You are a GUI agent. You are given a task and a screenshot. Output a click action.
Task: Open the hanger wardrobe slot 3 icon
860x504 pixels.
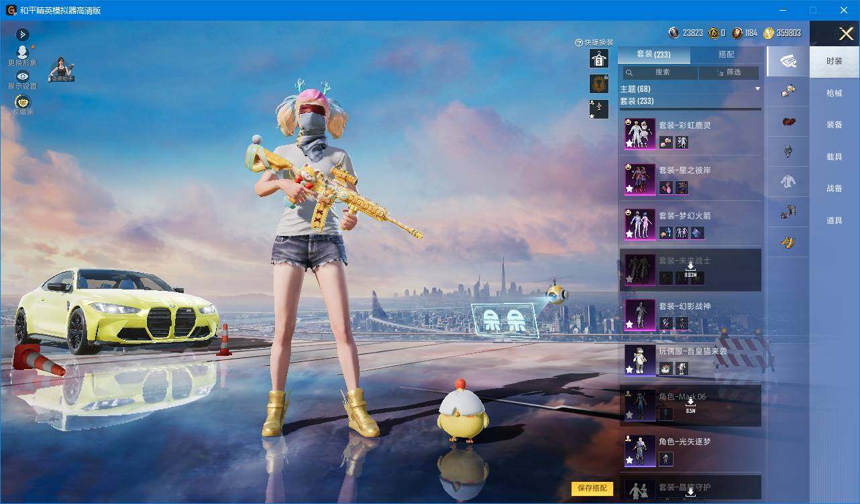coord(598,58)
